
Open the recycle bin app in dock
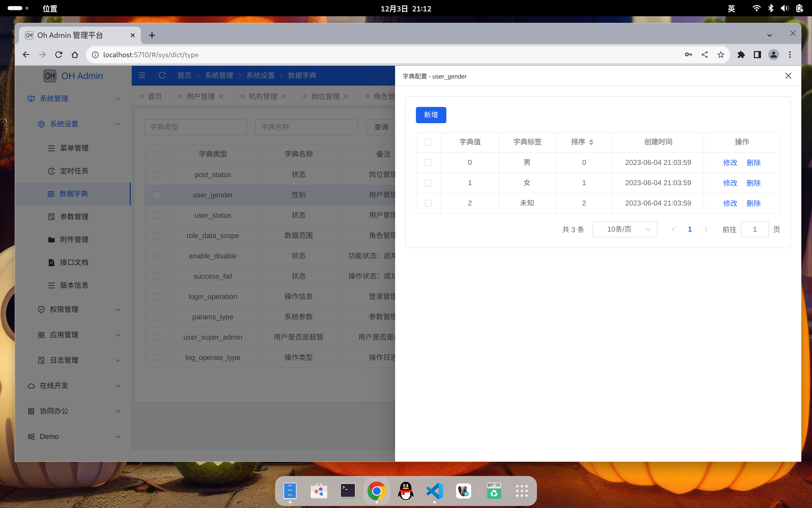[494, 491]
